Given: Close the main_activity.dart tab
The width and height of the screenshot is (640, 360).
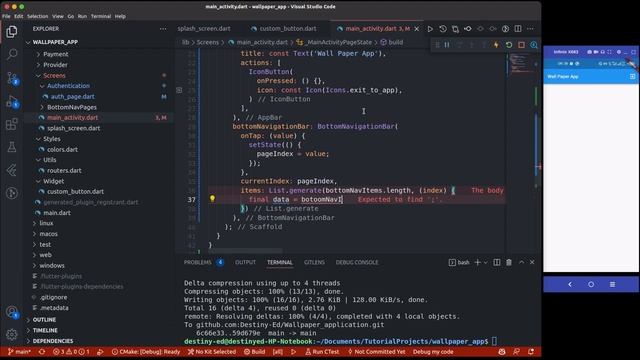Looking at the screenshot, I should 416,29.
